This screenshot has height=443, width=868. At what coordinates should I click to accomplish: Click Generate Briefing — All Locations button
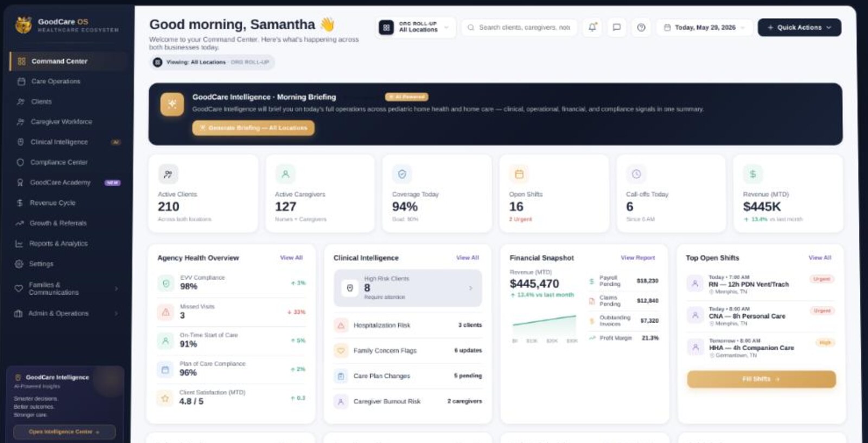coord(253,128)
